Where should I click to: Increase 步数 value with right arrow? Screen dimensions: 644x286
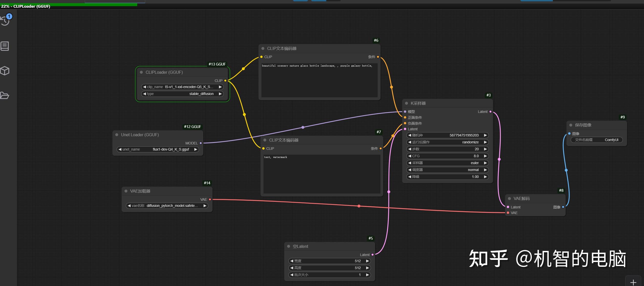tap(485, 149)
